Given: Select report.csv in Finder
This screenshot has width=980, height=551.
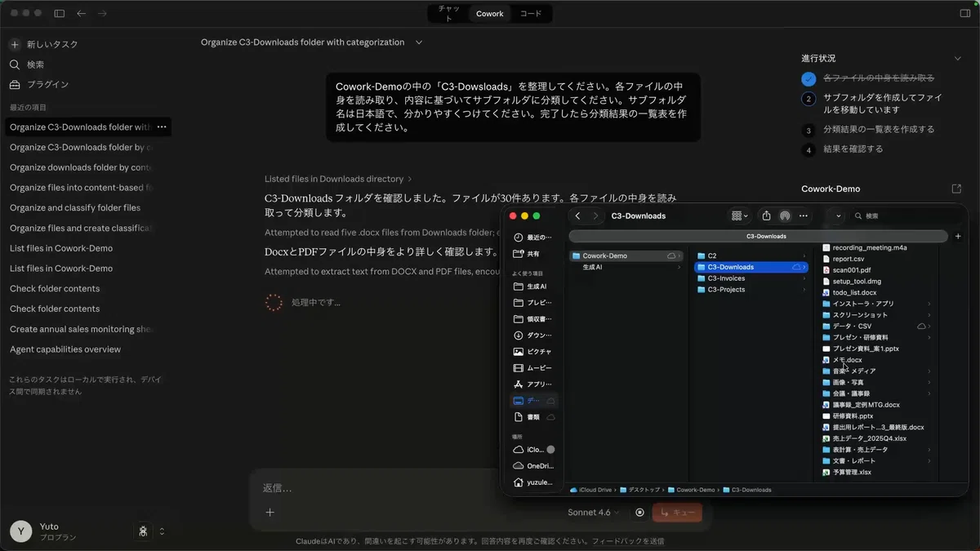Looking at the screenshot, I should coord(844,259).
